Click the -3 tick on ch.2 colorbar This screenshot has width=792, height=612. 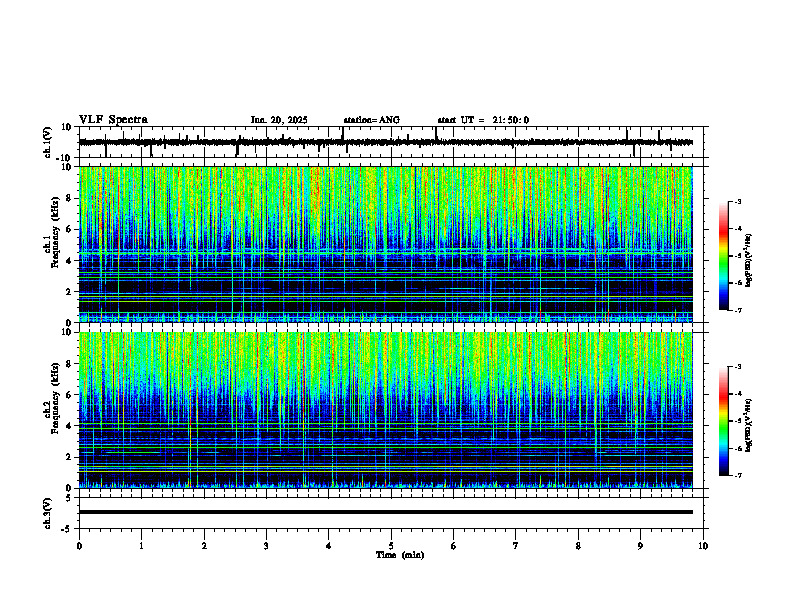738,367
